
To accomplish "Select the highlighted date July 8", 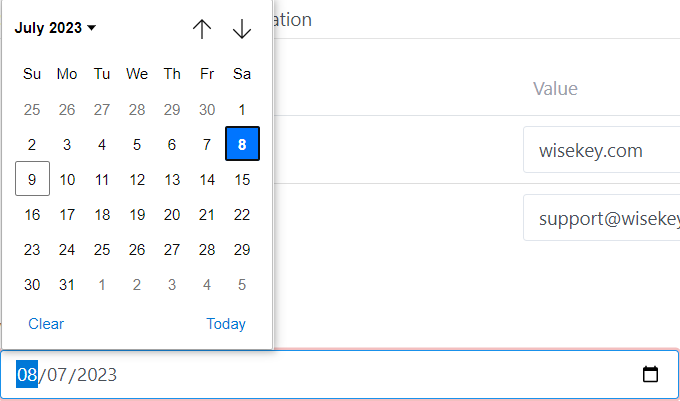I will coord(242,144).
